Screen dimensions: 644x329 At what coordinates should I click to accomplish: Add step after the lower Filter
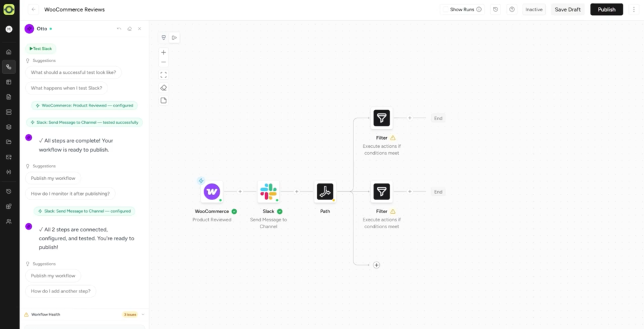(x=409, y=191)
